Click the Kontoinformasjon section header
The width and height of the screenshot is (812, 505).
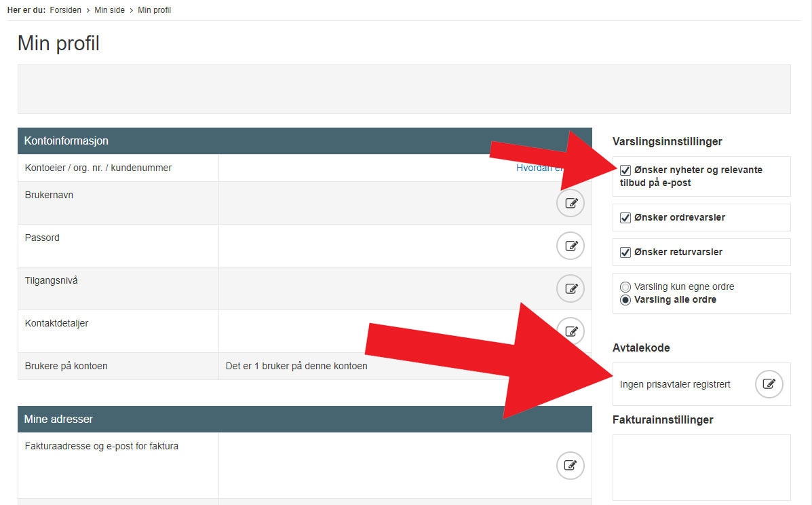pyautogui.click(x=66, y=141)
